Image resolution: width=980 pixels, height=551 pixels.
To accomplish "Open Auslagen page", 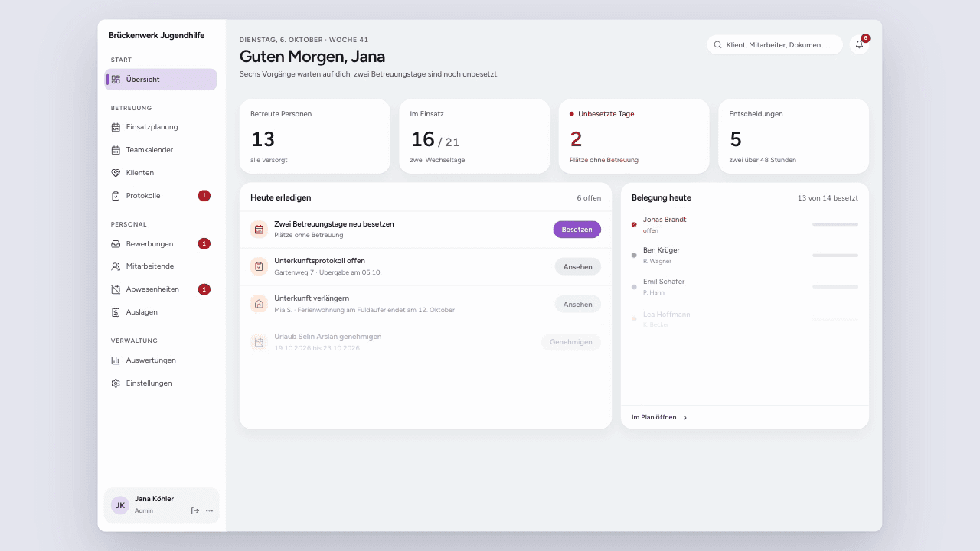I will coord(161,312).
